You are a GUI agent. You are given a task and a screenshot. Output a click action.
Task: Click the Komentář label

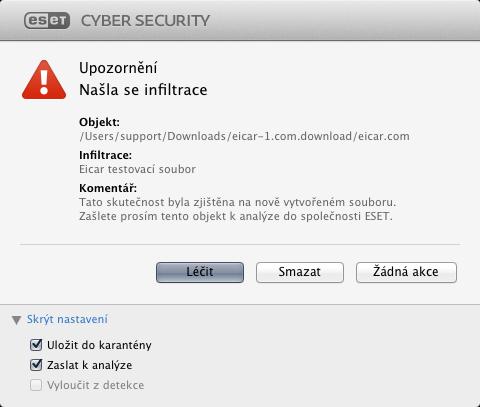(x=108, y=188)
